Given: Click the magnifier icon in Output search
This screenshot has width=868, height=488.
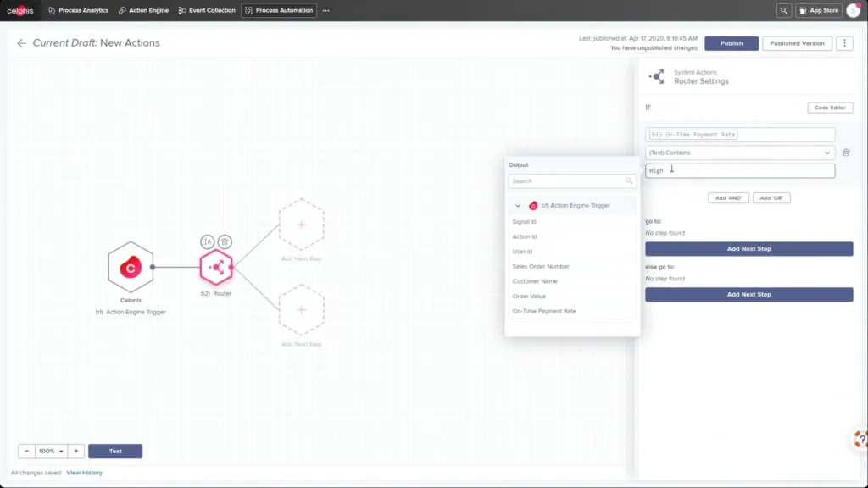Looking at the screenshot, I should coord(629,181).
